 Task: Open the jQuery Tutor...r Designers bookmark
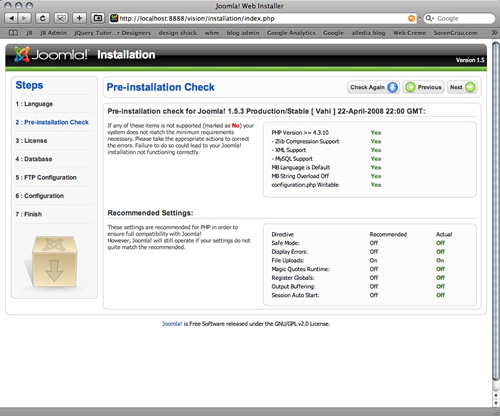pos(113,33)
